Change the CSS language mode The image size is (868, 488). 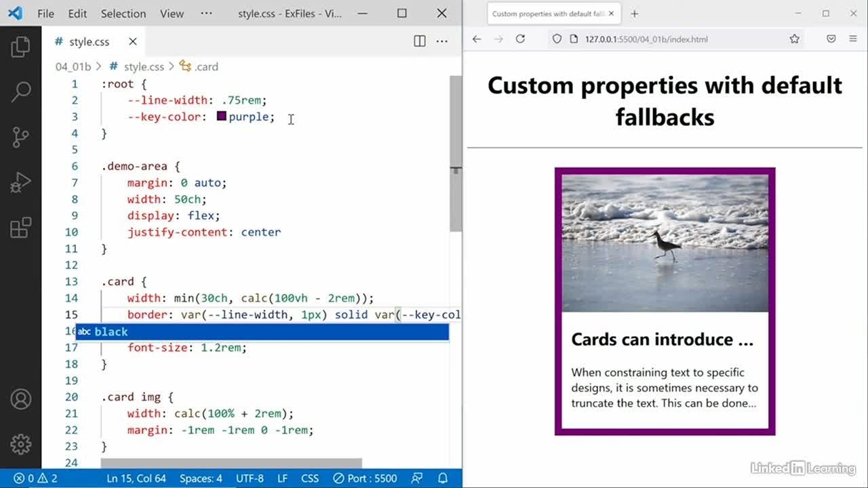[309, 479]
